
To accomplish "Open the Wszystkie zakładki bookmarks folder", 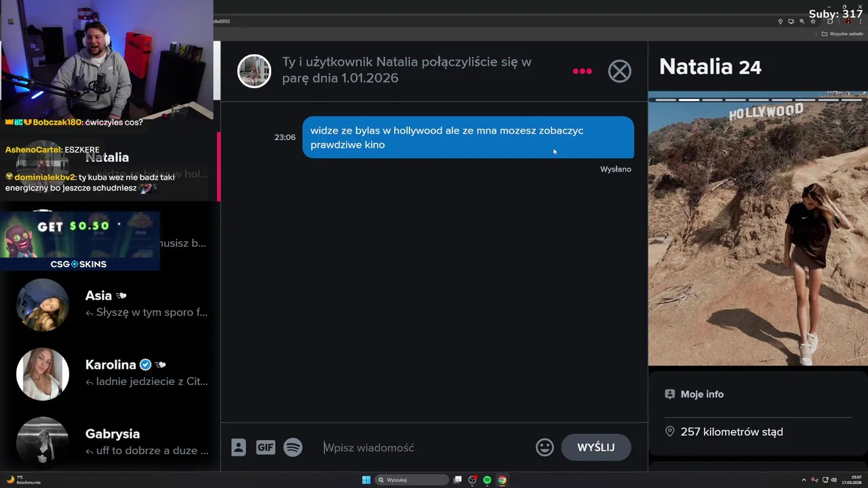I will [842, 33].
